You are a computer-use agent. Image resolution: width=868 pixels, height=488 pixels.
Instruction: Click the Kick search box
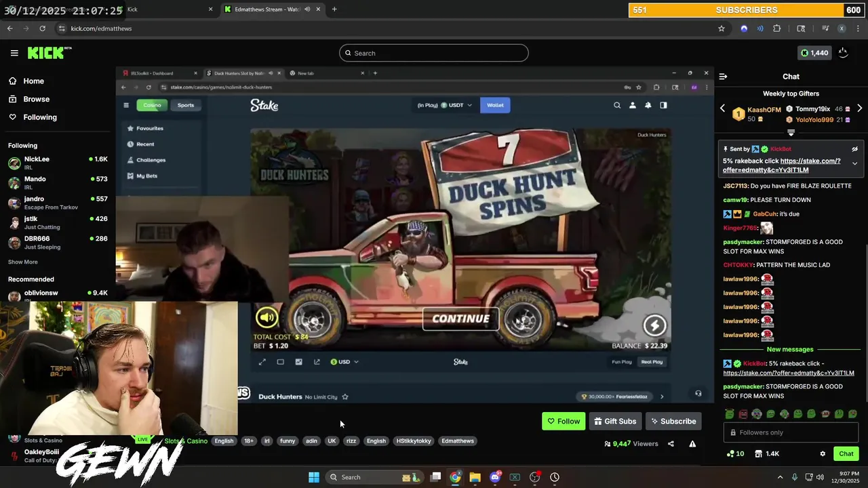tap(434, 53)
